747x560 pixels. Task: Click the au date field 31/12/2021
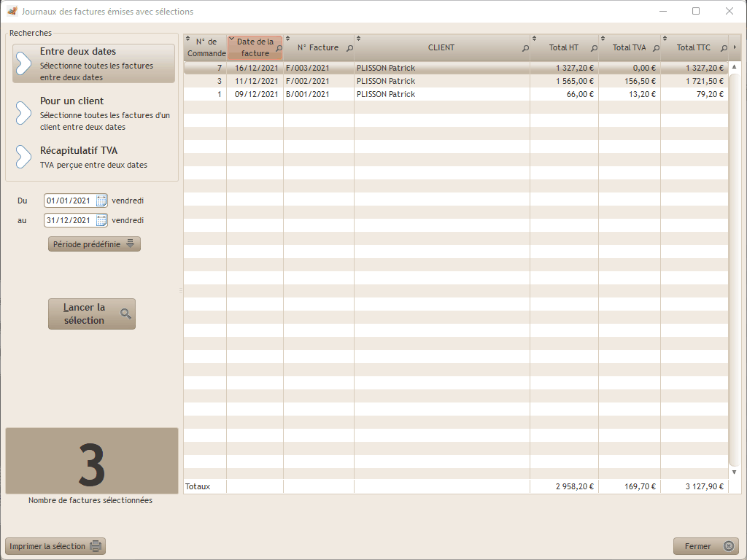coord(70,220)
